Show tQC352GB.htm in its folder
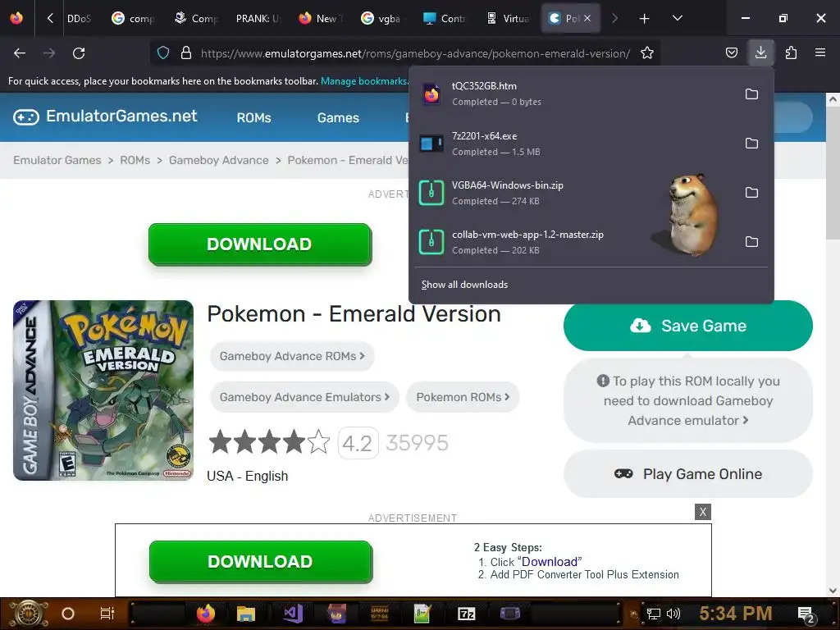Image resolution: width=840 pixels, height=630 pixels. [751, 94]
